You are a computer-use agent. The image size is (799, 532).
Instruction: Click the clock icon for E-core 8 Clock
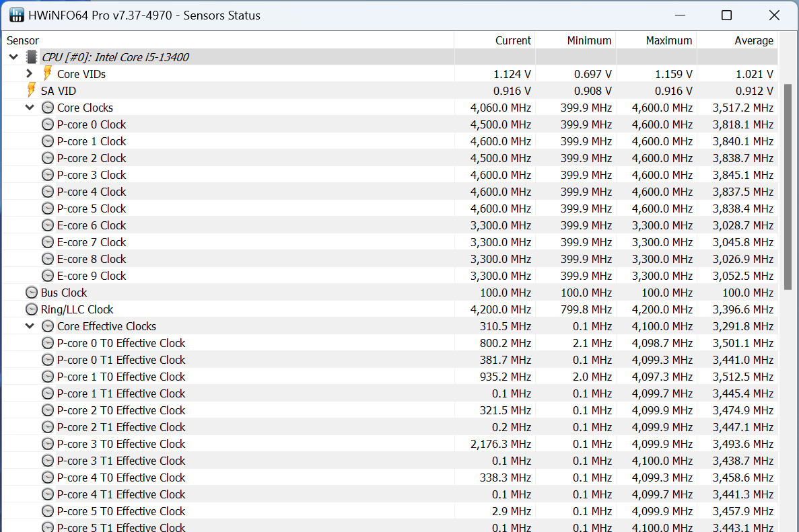[x=47, y=259]
